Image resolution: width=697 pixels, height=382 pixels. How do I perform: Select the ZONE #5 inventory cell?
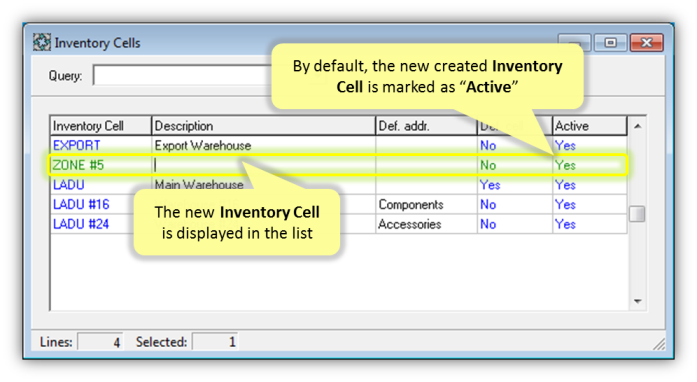tap(78, 165)
